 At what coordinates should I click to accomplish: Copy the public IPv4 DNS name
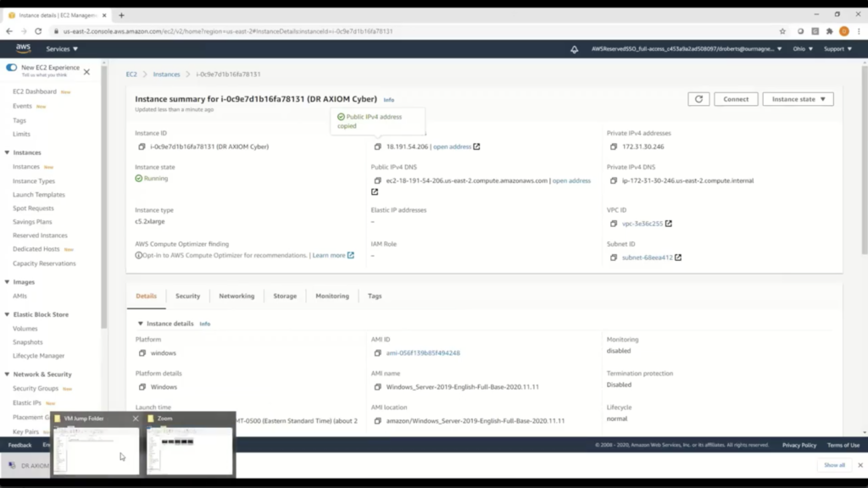pyautogui.click(x=377, y=180)
